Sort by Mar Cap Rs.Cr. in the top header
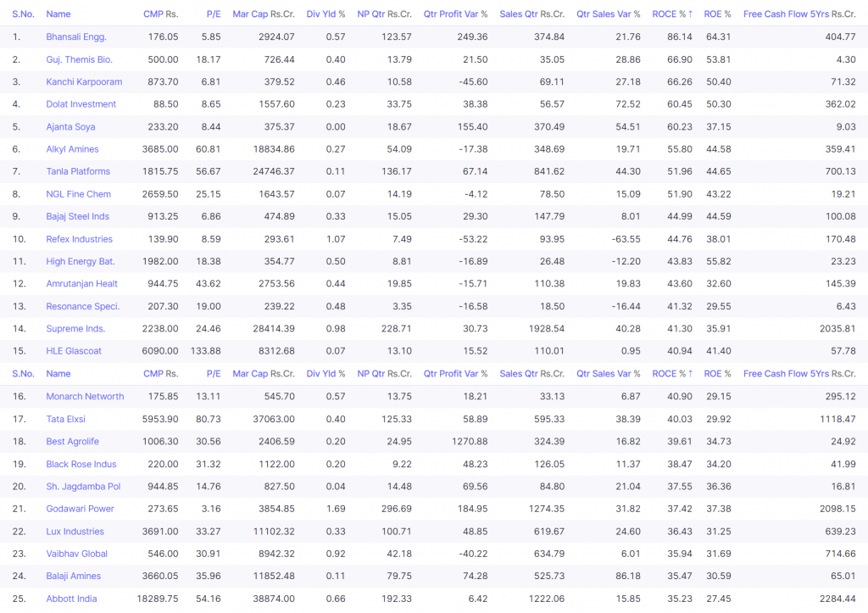Screen dimensions: 868x613 264,14
